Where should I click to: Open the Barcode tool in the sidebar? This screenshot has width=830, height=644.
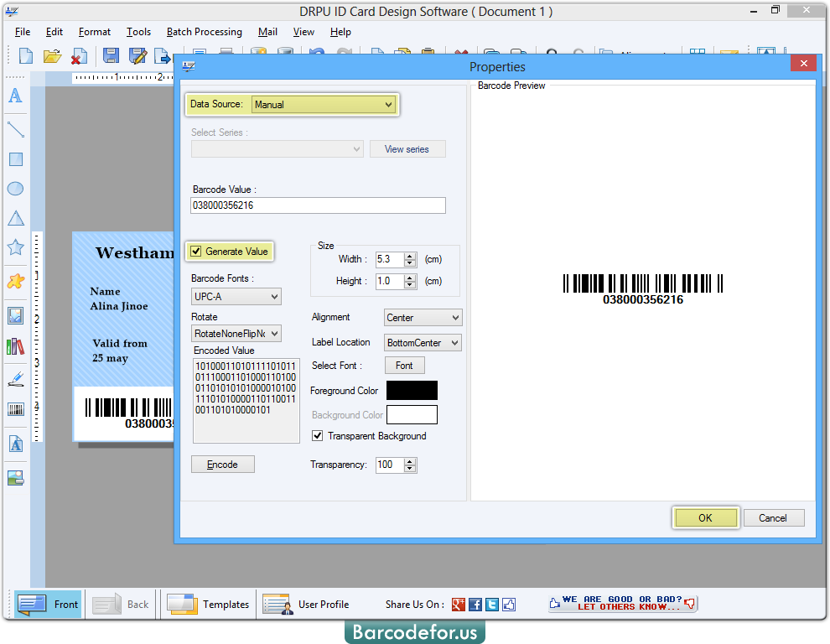[15, 409]
